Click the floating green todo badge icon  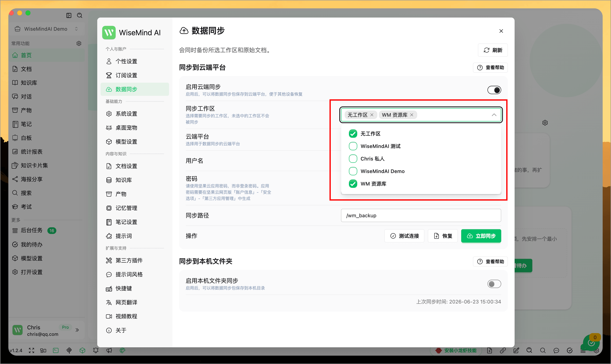[591, 343]
